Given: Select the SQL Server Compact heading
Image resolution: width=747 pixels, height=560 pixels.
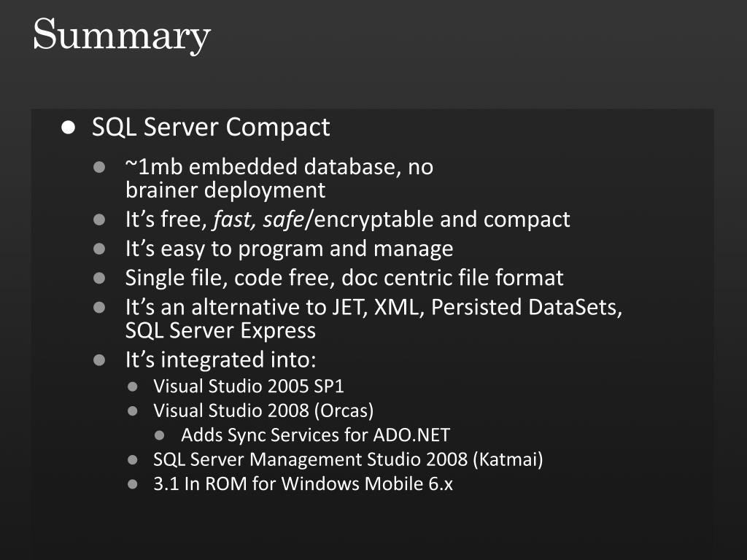Looking at the screenshot, I should coord(211,127).
